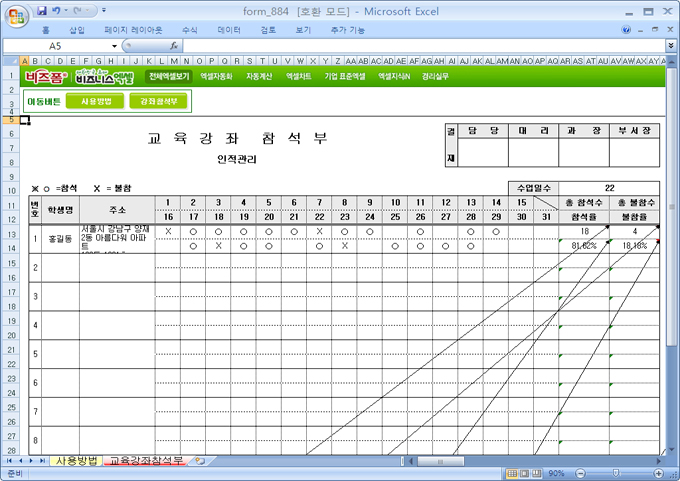
Task: Click the 엑셀자동화 link in banner
Action: tap(216, 76)
